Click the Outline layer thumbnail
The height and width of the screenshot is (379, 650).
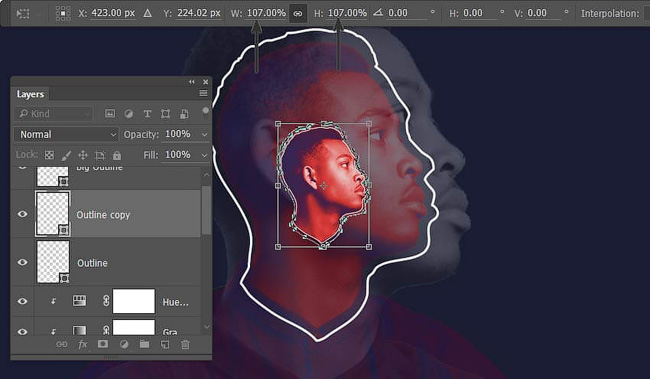pos(53,262)
